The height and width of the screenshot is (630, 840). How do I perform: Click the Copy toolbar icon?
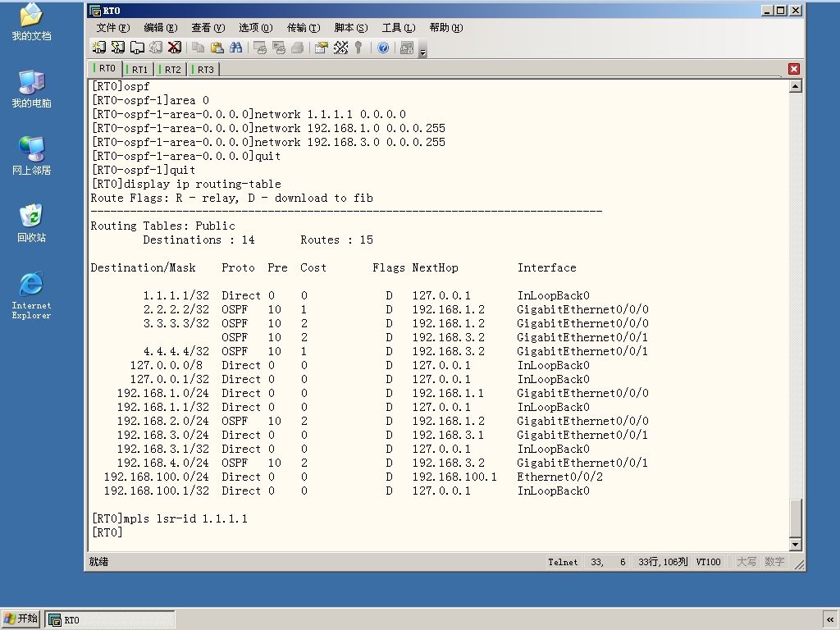(x=199, y=48)
